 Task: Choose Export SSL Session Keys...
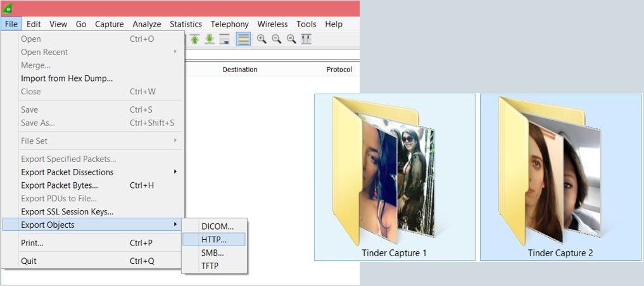pyautogui.click(x=93, y=212)
